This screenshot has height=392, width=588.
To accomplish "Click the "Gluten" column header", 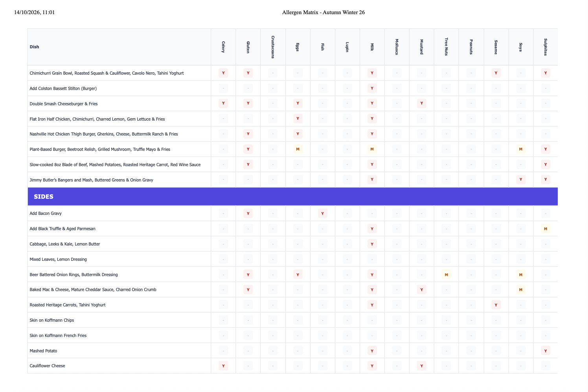I will (248, 47).
